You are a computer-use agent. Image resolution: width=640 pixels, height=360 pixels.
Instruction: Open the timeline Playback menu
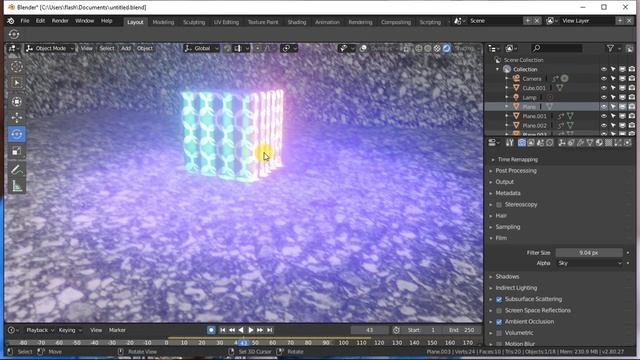(x=40, y=330)
